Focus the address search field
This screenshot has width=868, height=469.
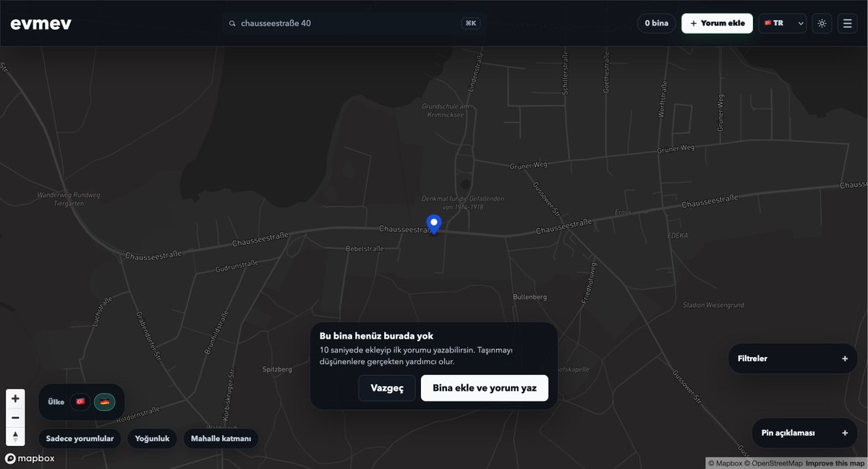354,23
